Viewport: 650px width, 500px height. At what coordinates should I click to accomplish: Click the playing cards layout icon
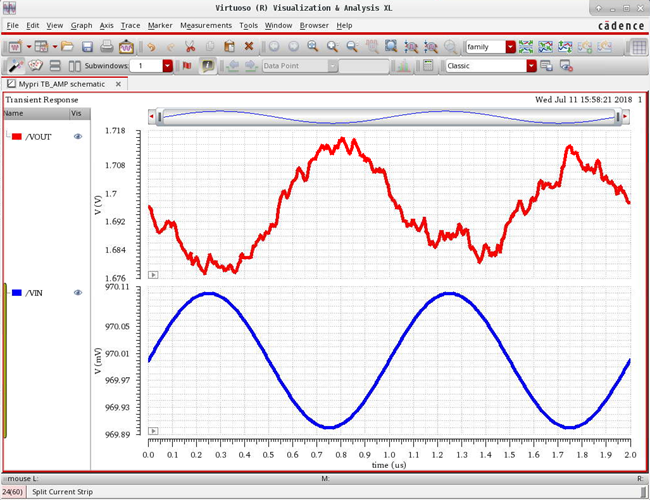tap(35, 66)
